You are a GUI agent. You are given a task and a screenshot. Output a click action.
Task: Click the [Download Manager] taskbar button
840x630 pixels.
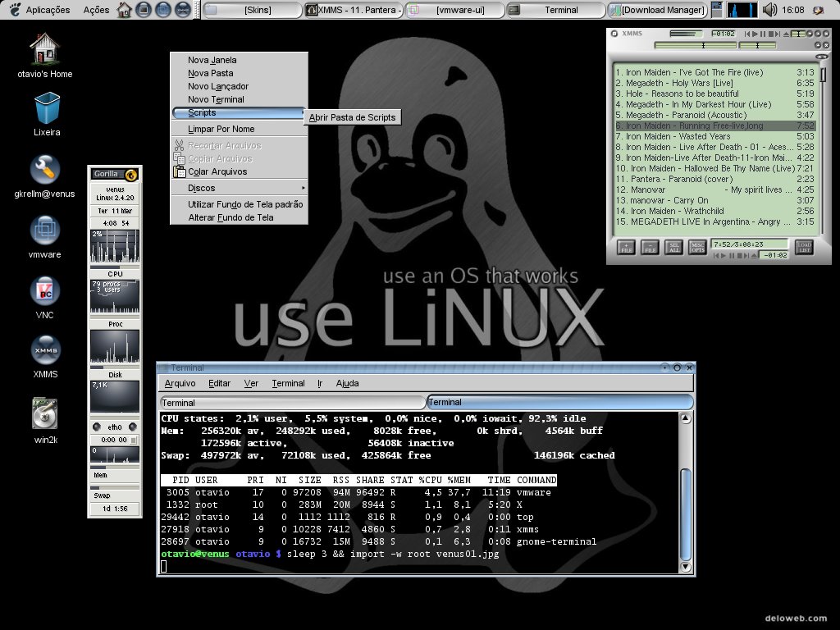point(657,10)
